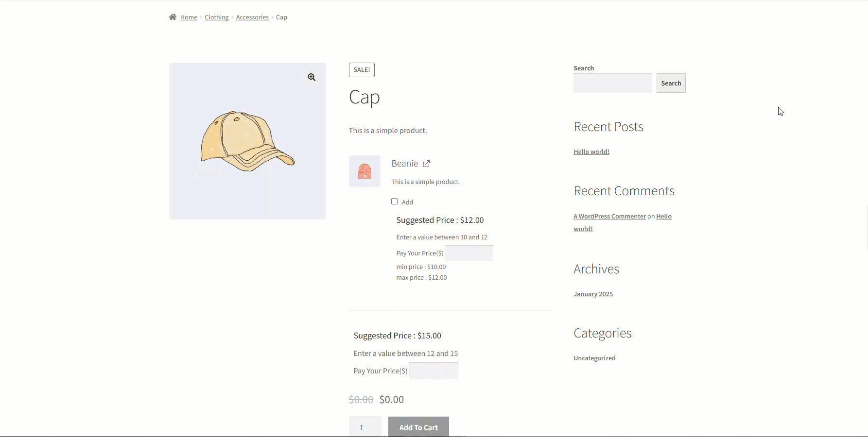Focus the sidebar Search input field
The image size is (868, 437).
coord(612,83)
